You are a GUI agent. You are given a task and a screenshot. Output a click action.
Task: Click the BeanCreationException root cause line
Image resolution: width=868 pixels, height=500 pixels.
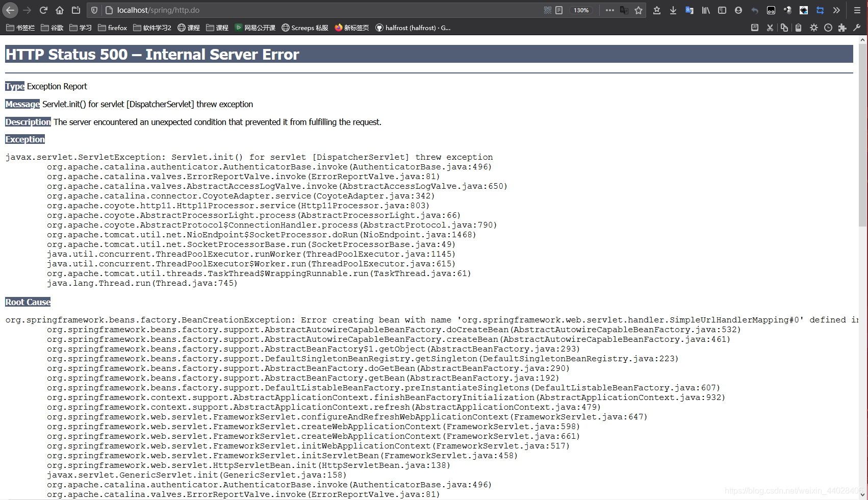click(x=432, y=320)
